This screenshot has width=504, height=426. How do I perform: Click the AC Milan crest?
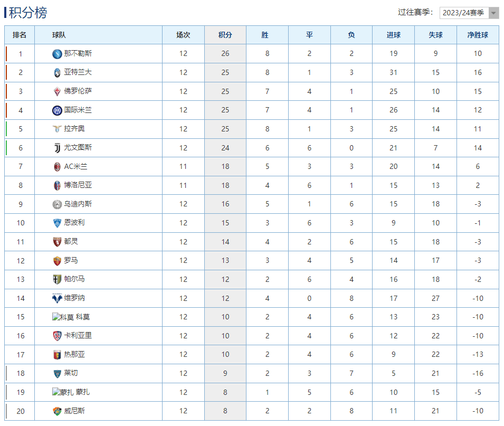[57, 167]
